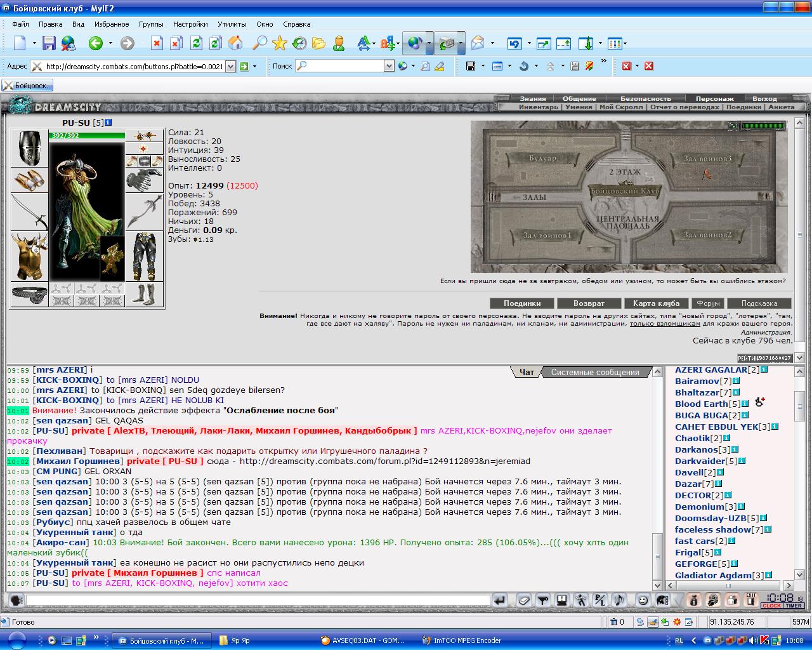Click the speech head icon left of chat input

coord(15,600)
